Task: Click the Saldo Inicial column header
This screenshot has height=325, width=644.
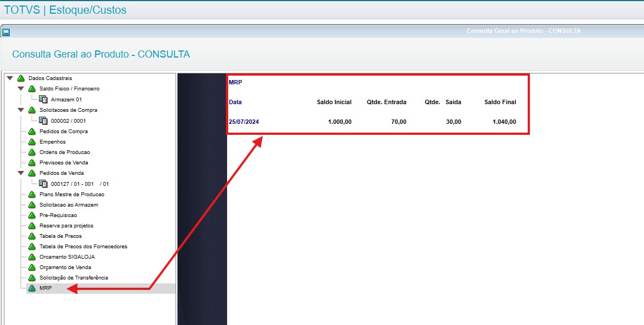Action: [x=334, y=102]
